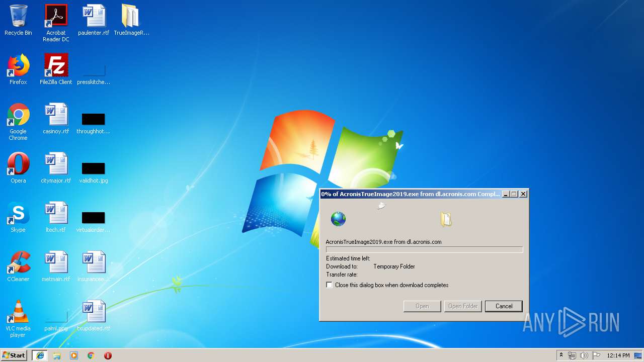Click Opera icon in taskbar

pos(108,355)
